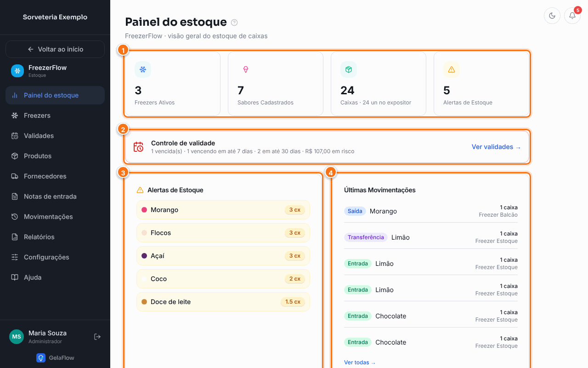
Task: Select Morango stock alert row
Action: (223, 210)
